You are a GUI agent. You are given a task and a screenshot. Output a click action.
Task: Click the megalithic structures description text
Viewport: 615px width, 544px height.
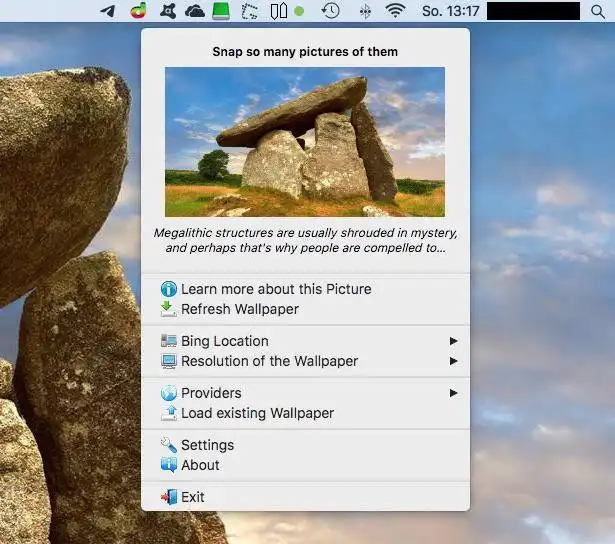point(305,239)
